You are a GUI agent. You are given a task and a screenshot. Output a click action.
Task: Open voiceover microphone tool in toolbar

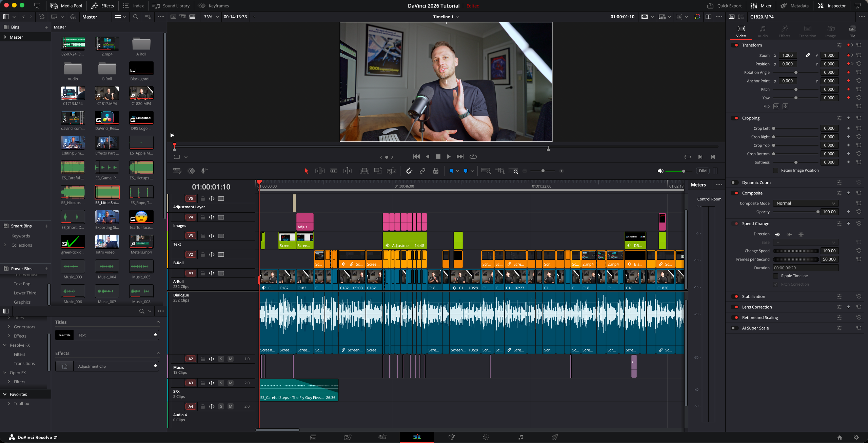click(x=204, y=171)
